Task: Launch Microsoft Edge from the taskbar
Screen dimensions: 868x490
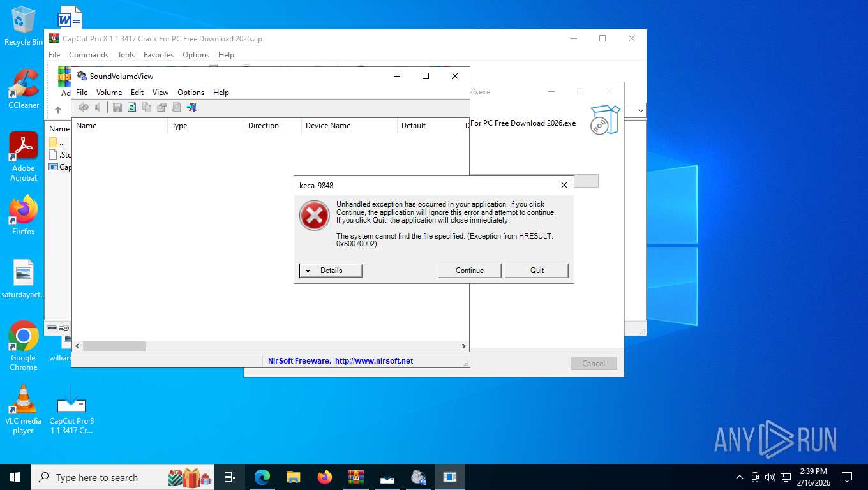Action: coord(262,477)
